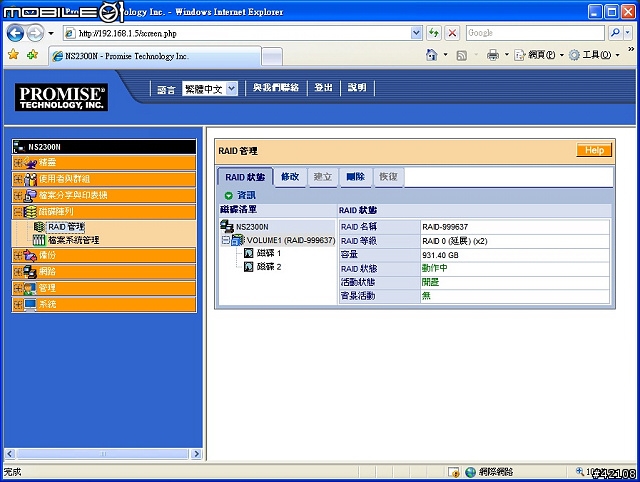Switch to the 刪除 tab
640x482 pixels.
[x=356, y=177]
